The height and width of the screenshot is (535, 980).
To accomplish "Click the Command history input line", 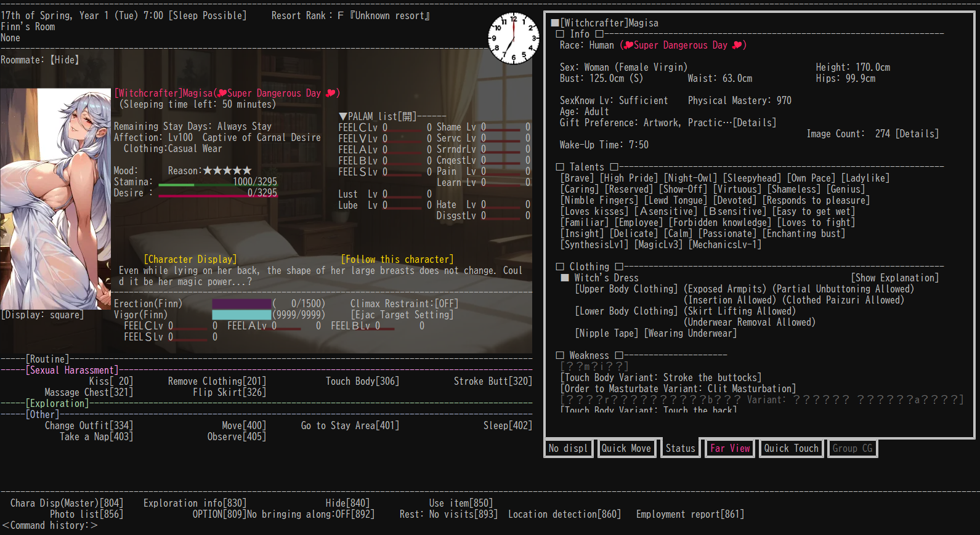I will pos(49,525).
